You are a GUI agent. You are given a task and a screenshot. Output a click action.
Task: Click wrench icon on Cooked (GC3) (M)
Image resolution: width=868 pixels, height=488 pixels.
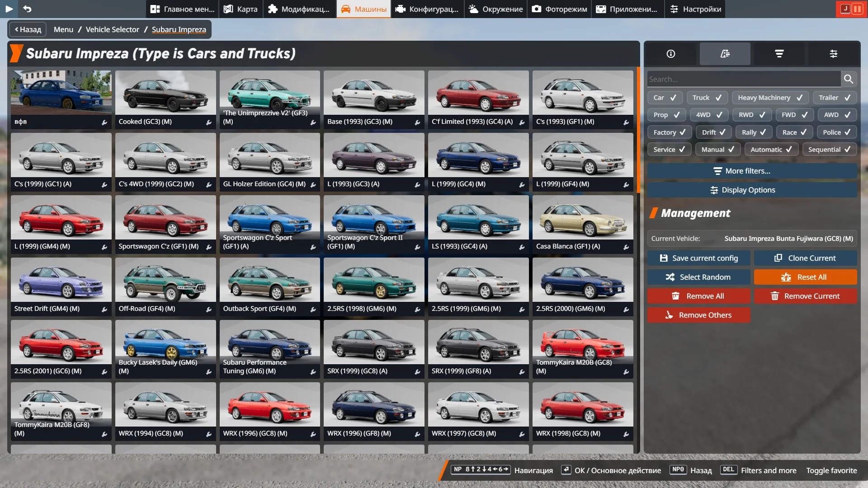209,122
